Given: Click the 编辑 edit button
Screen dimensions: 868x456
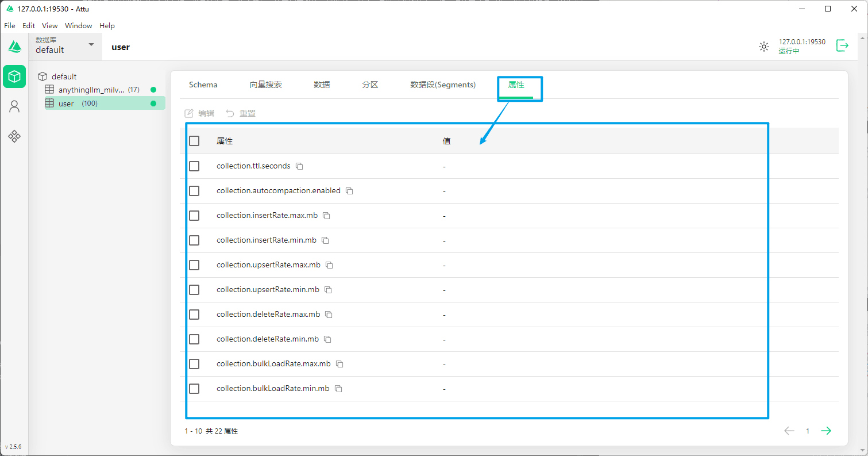Looking at the screenshot, I should 199,113.
